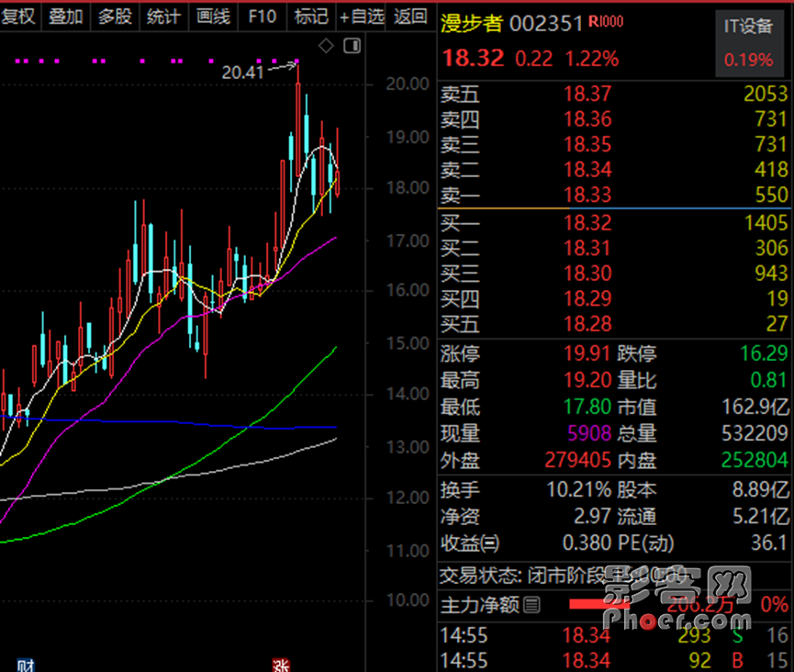The image size is (794, 672).
Task: Select the stock code 002351
Action: (x=546, y=24)
